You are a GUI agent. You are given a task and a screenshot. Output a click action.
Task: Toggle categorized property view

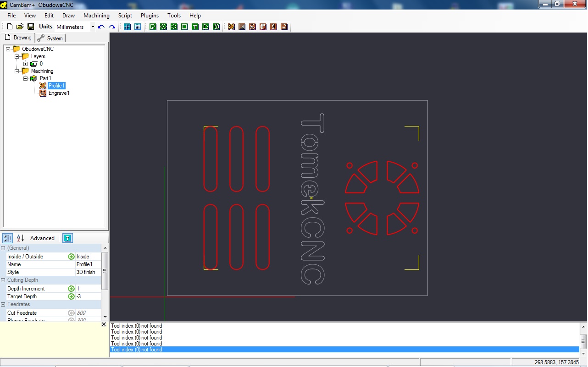pyautogui.click(x=8, y=238)
